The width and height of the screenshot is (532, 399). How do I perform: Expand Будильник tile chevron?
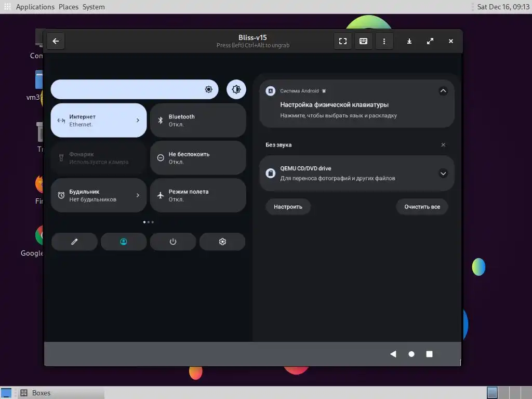[138, 195]
